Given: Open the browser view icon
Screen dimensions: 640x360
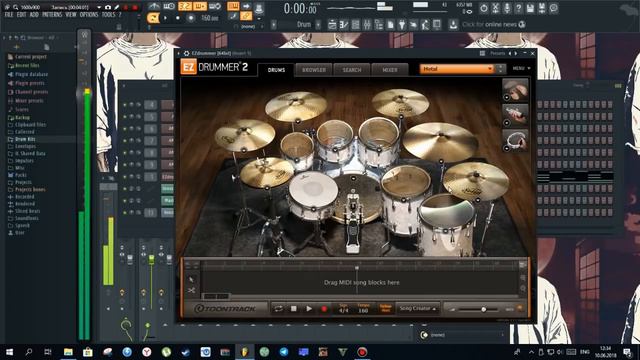Looking at the screenshot, I should [x=379, y=25].
